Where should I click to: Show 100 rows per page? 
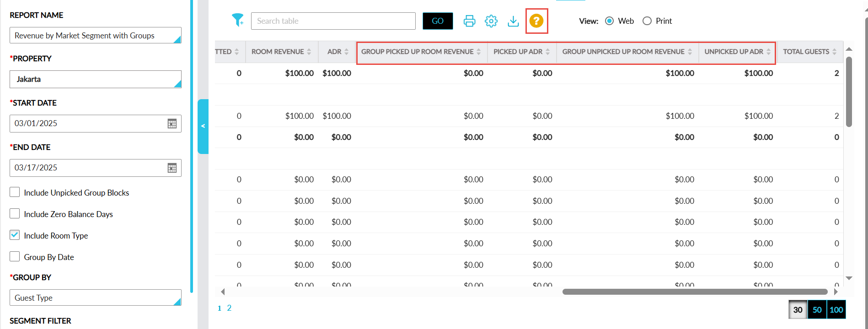[x=836, y=310]
